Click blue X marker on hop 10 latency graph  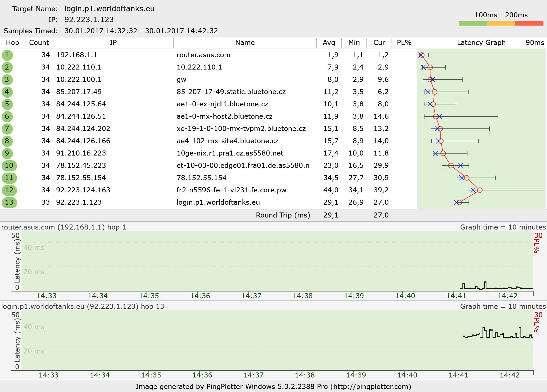point(460,166)
